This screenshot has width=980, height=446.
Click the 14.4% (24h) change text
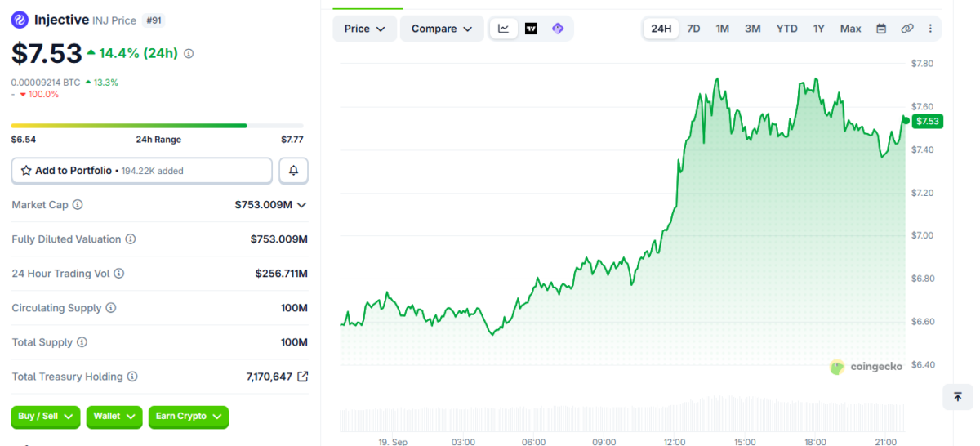click(139, 53)
